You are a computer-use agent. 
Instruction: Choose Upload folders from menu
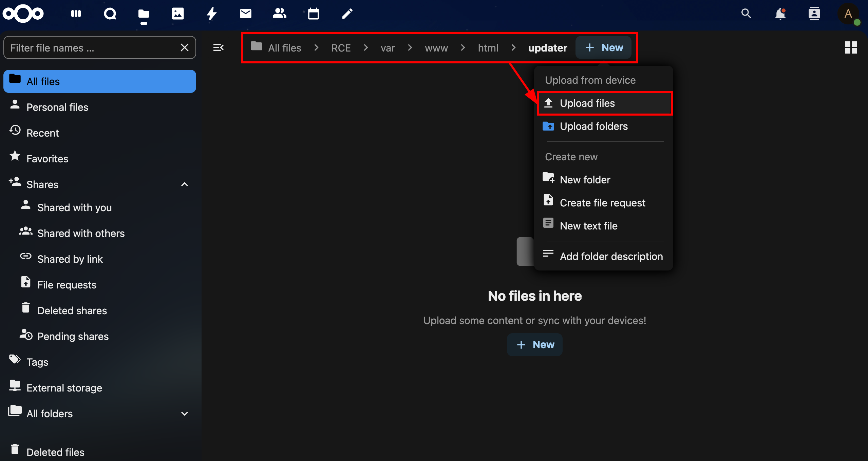(603, 126)
